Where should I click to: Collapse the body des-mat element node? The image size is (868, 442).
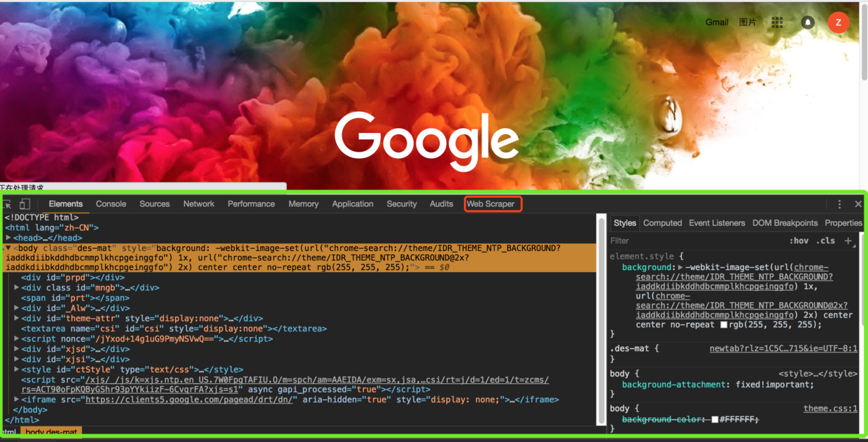coord(8,248)
